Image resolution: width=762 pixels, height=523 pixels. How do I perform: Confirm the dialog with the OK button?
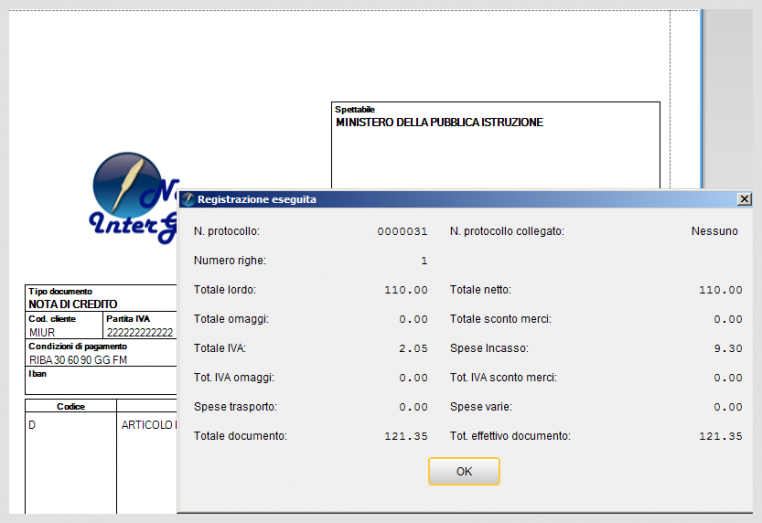(464, 471)
